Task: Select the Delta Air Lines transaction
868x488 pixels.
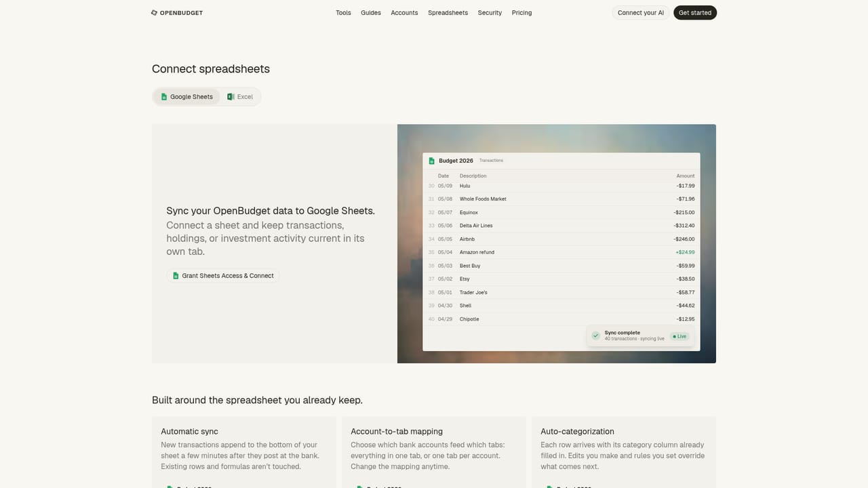Action: point(561,226)
